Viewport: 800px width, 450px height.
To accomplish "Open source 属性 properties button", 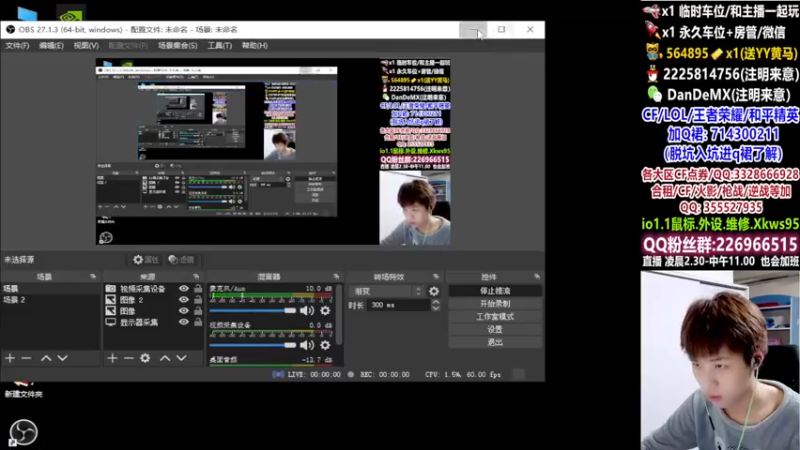I will click(x=146, y=260).
